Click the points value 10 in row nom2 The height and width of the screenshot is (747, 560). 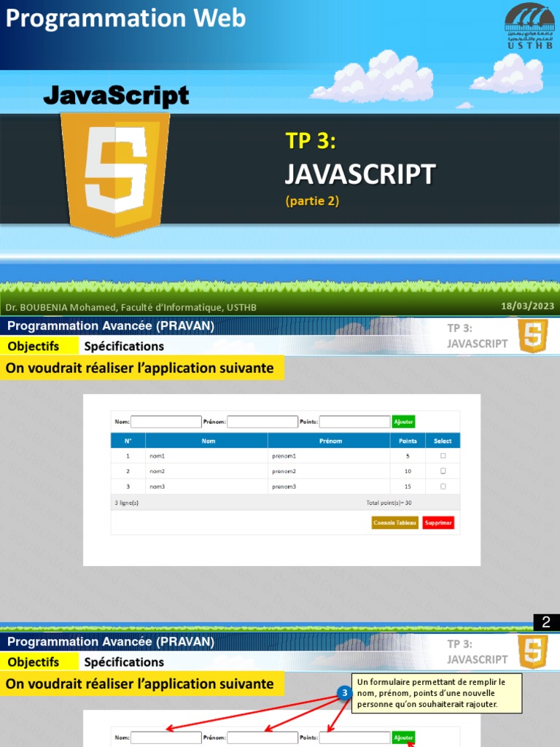(408, 471)
